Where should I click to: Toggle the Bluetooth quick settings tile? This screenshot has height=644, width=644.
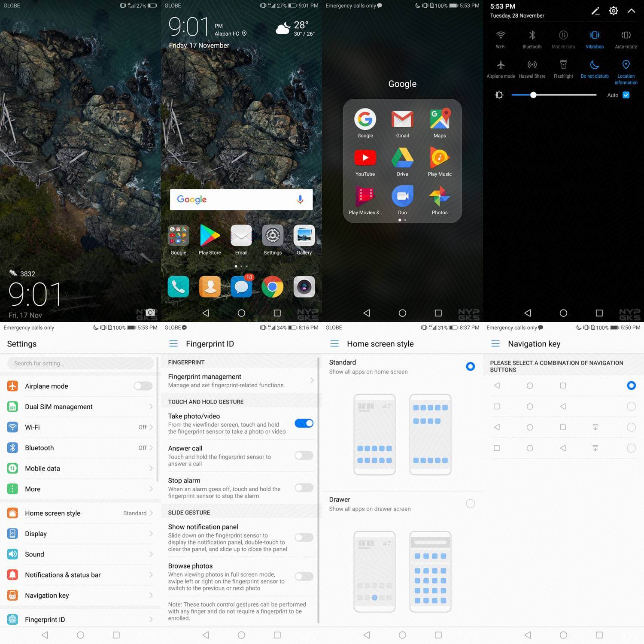tap(532, 39)
